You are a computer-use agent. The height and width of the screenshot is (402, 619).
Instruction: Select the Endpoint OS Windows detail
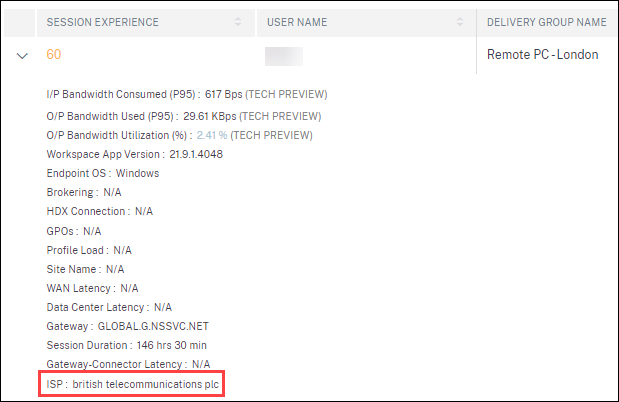click(x=103, y=173)
